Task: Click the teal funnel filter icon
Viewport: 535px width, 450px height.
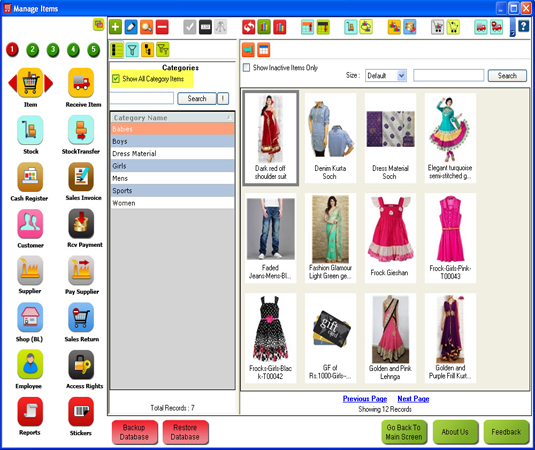Action: (x=132, y=50)
